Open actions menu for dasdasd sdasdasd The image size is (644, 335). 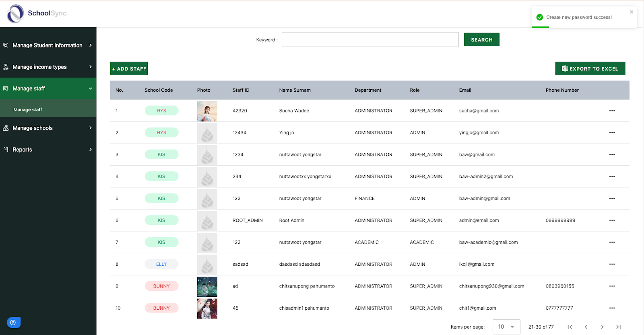pyautogui.click(x=612, y=264)
